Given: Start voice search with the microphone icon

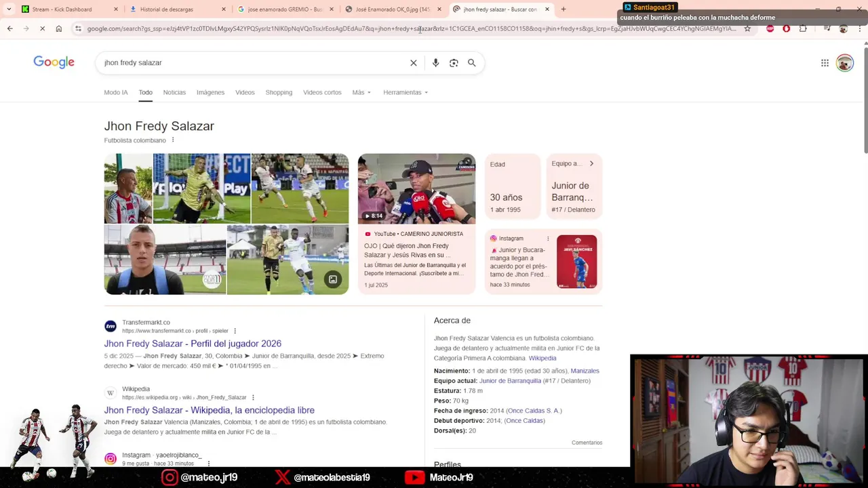Looking at the screenshot, I should point(435,62).
